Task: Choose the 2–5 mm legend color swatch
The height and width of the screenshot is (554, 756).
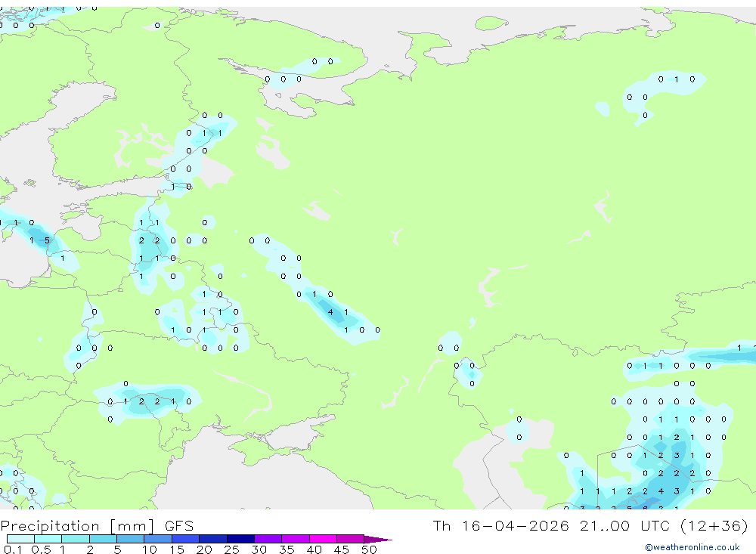Action: (103, 539)
